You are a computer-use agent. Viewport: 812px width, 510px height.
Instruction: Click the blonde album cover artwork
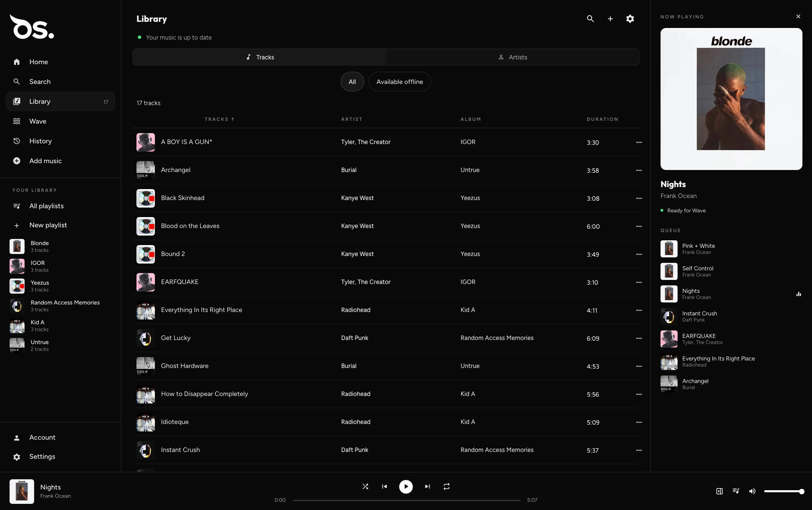pyautogui.click(x=731, y=99)
